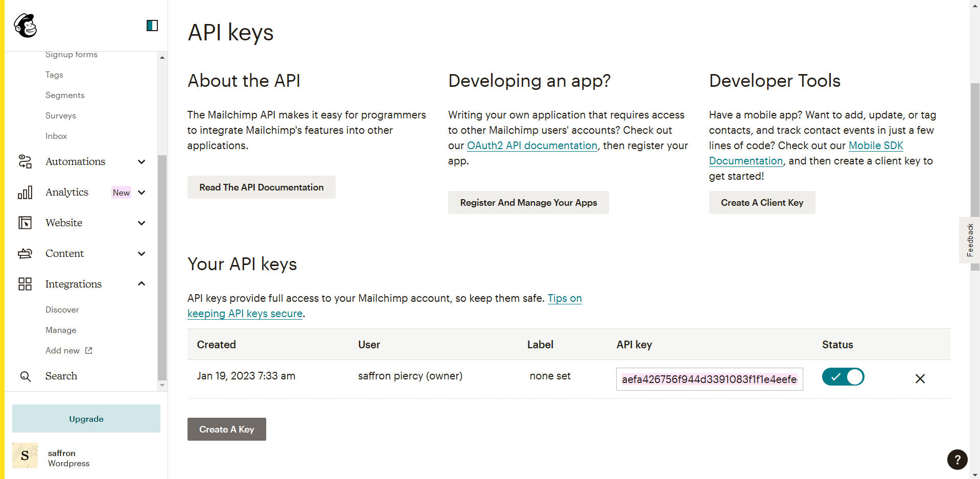Click the Integrations grid icon

(x=25, y=284)
